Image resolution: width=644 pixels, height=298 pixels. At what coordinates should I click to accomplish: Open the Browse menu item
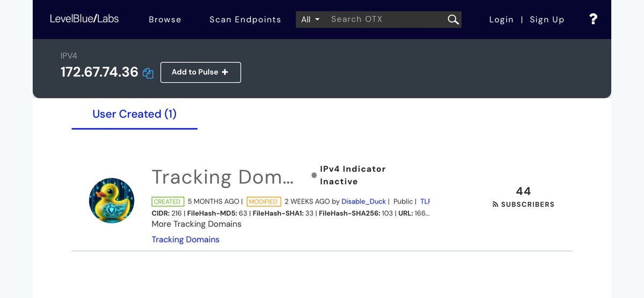click(165, 19)
